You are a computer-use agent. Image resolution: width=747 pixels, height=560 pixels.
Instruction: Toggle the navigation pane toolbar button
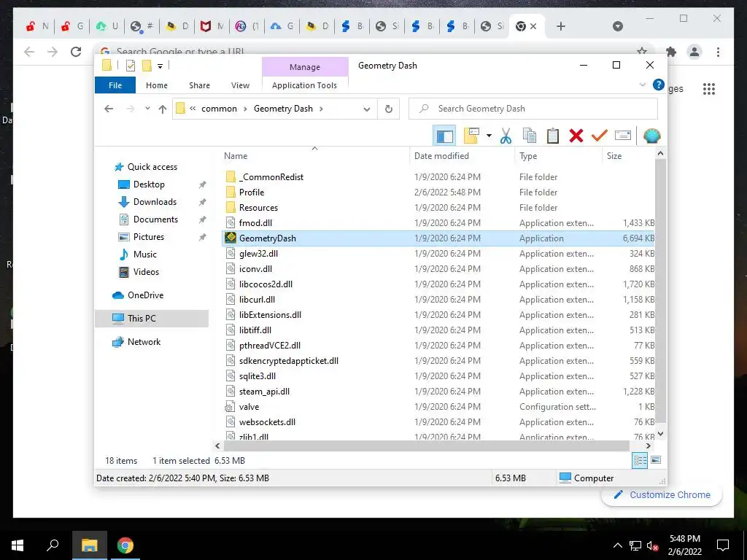click(444, 136)
